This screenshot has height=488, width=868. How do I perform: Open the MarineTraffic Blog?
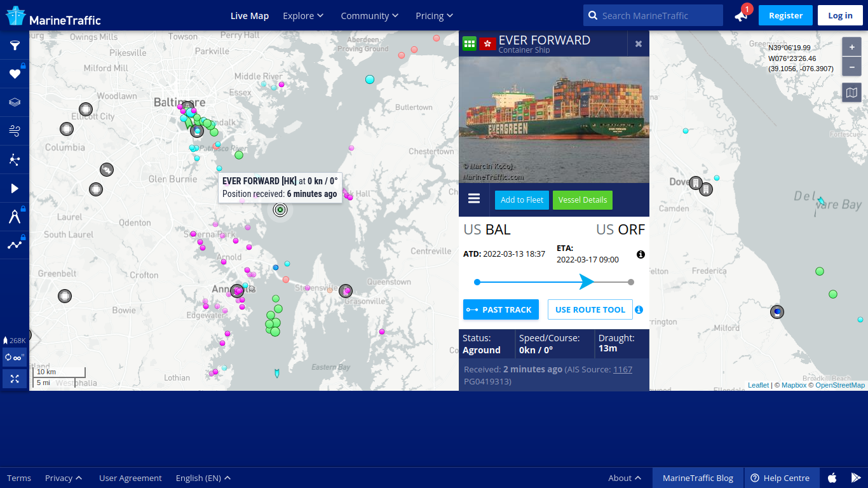point(698,478)
